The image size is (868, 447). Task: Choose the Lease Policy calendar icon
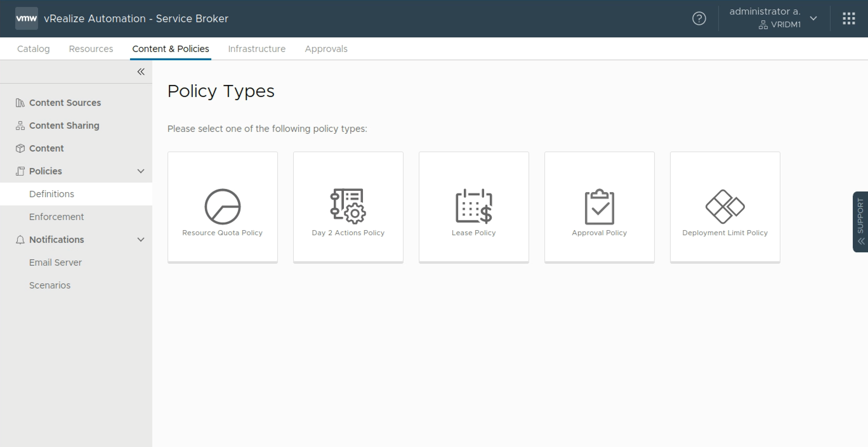pos(474,206)
